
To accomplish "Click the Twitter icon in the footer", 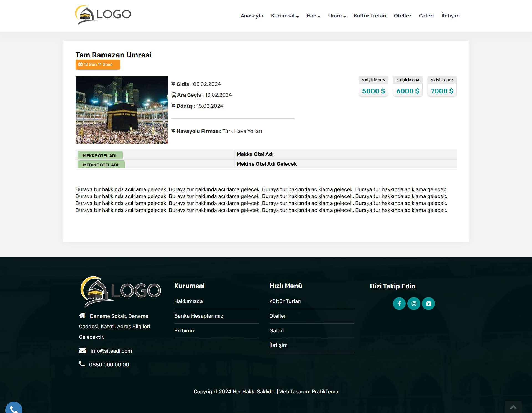I will tap(428, 304).
